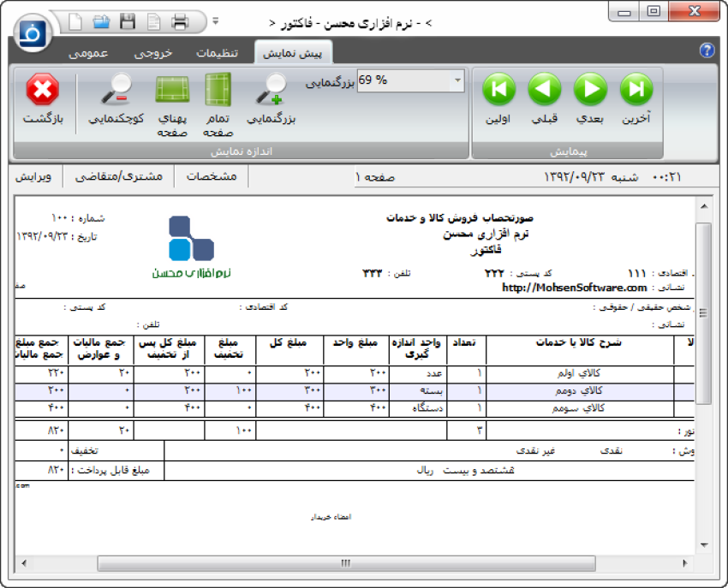Click the horizontal scrollbar right arrow
The height and width of the screenshot is (588, 728).
685,563
